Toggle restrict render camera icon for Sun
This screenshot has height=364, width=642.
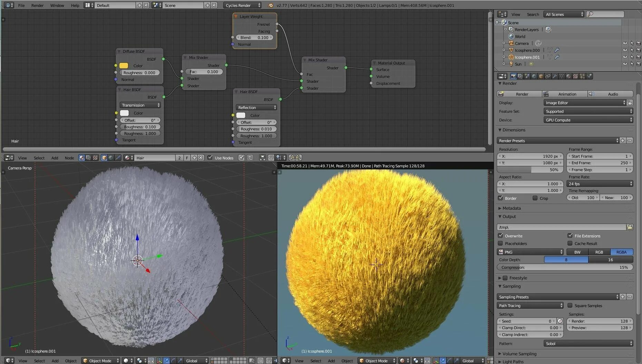[x=639, y=64]
